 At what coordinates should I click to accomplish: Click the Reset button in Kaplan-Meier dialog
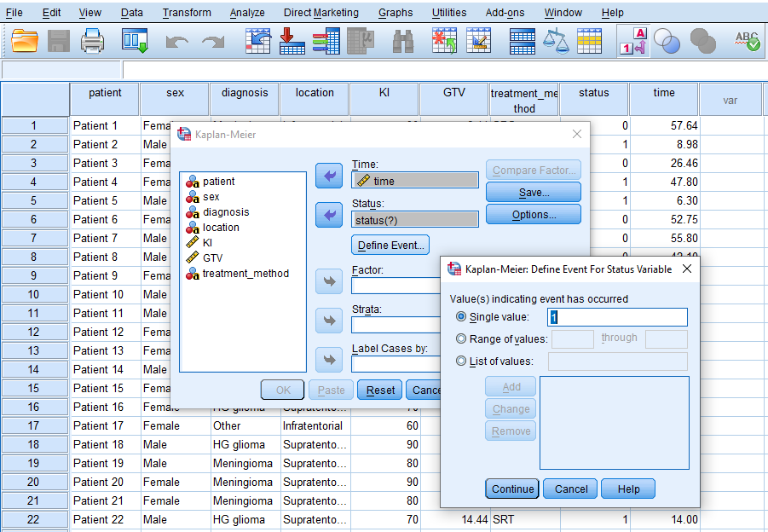click(380, 390)
